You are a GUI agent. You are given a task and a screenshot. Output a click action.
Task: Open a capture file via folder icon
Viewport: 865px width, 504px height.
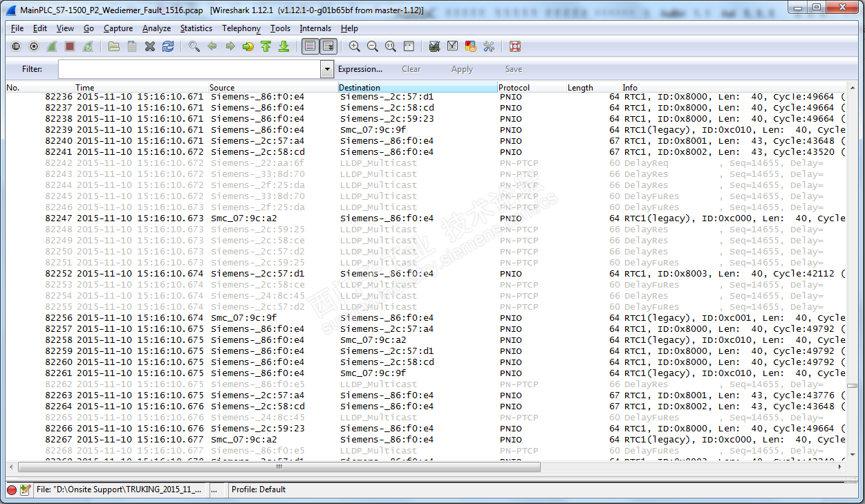114,46
